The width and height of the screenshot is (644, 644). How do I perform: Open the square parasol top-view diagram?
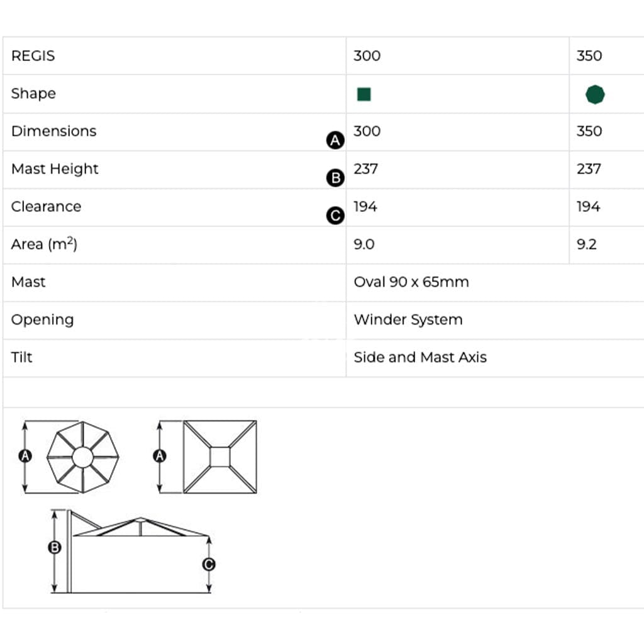(219, 457)
